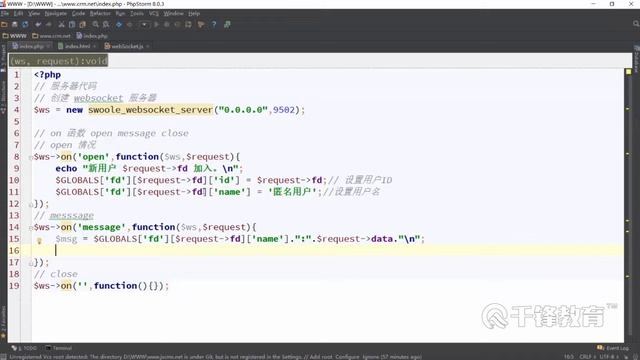Toggle the Database tool window
640x360 pixels.
[x=636, y=59]
